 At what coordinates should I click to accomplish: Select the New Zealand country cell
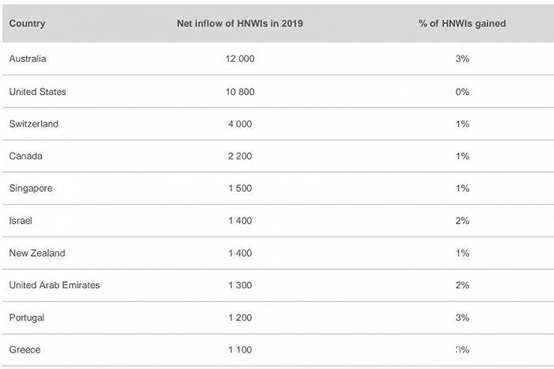pos(37,253)
